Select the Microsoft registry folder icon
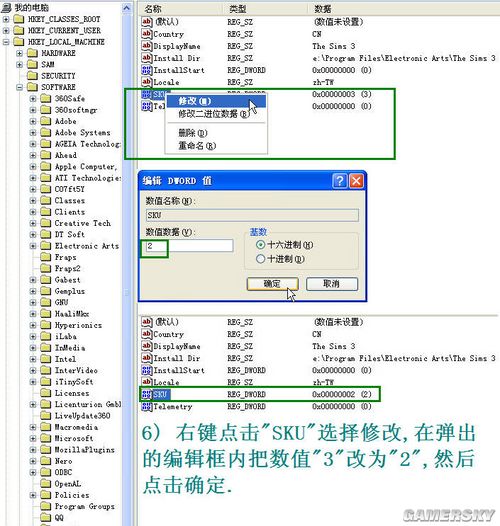The width and height of the screenshot is (500, 526). pos(45,438)
